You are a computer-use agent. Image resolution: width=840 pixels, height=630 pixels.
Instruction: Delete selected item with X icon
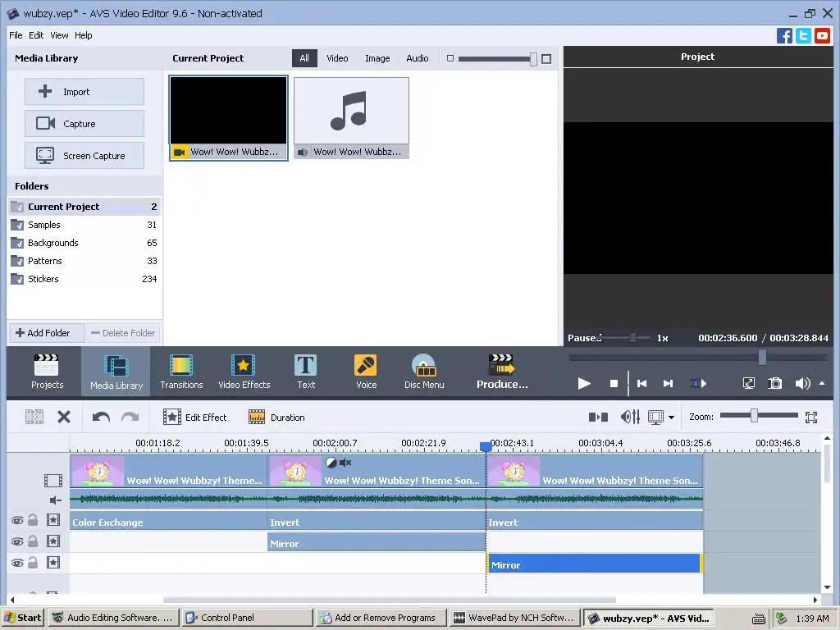64,417
